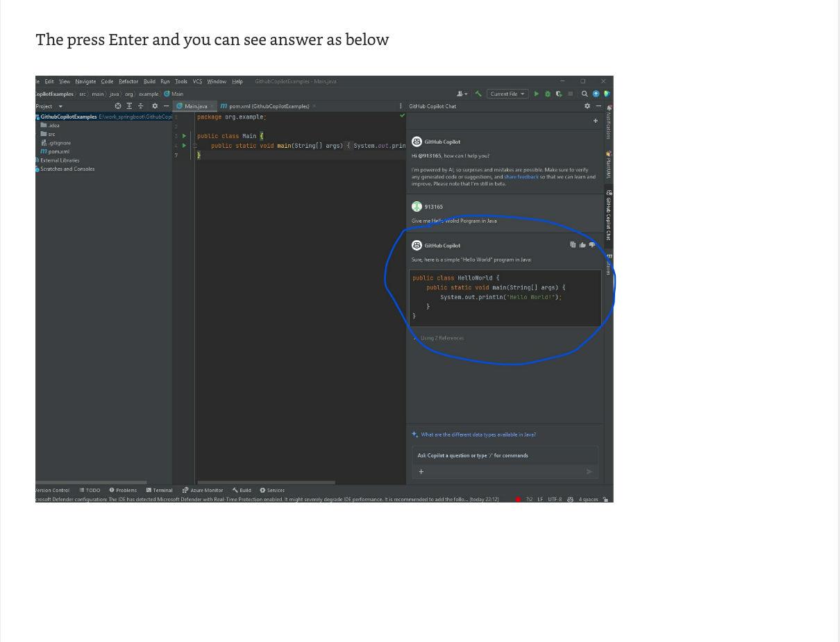Screen dimensions: 840x642
Task: Open Copilot Chat panel settings gear
Action: pyautogui.click(x=587, y=106)
